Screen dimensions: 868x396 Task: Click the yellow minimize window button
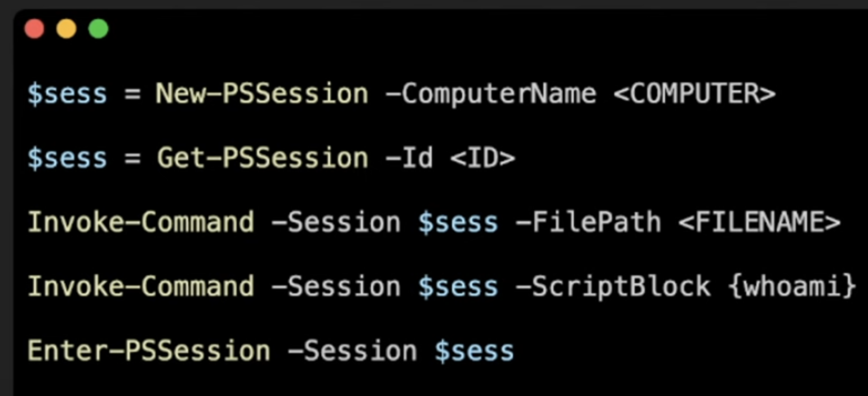[67, 29]
